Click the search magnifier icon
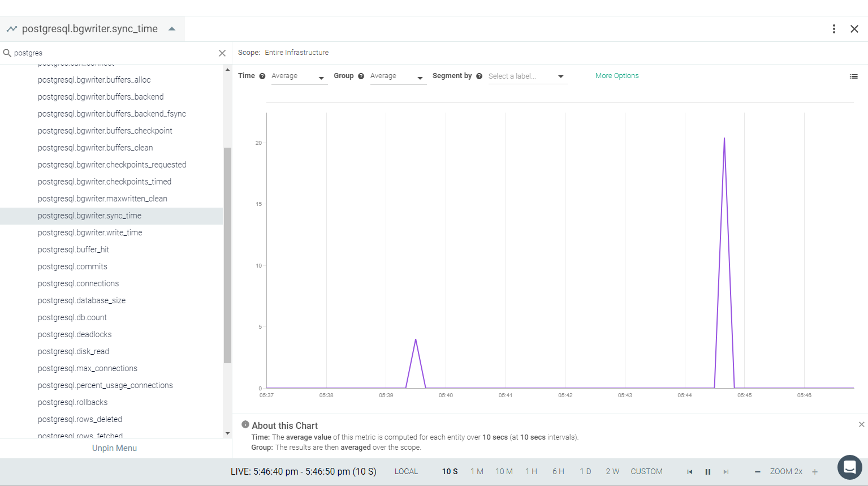868x486 pixels. tap(7, 53)
